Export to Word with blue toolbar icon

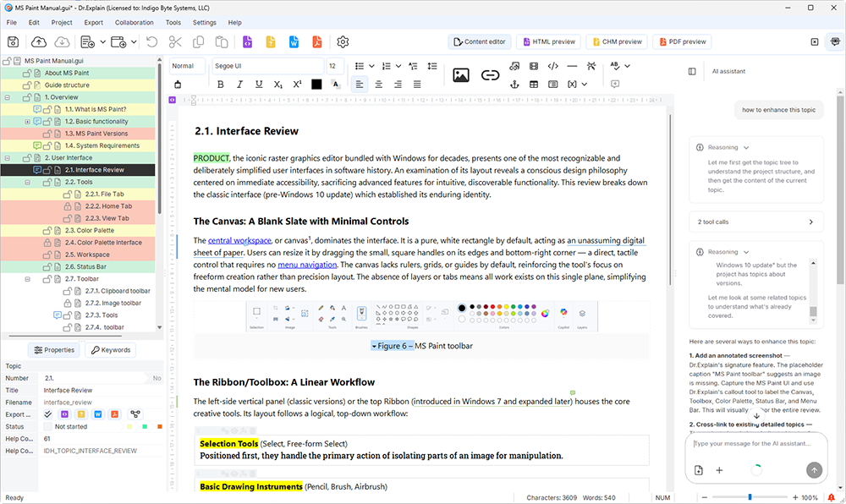(x=294, y=42)
